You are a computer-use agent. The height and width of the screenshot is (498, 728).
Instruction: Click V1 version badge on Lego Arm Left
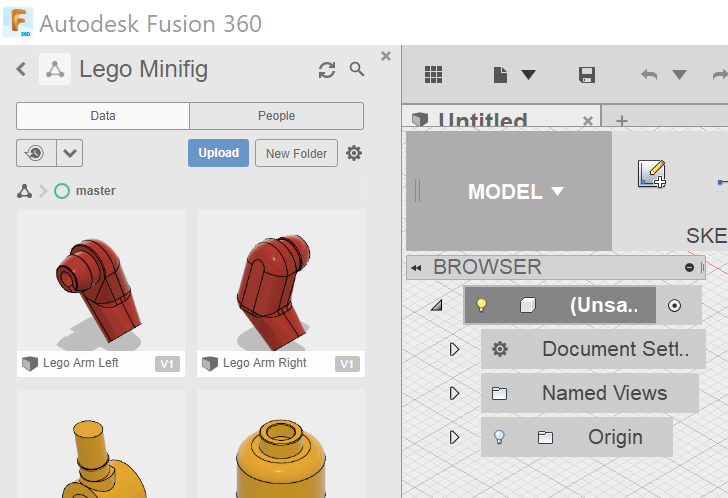pos(167,364)
